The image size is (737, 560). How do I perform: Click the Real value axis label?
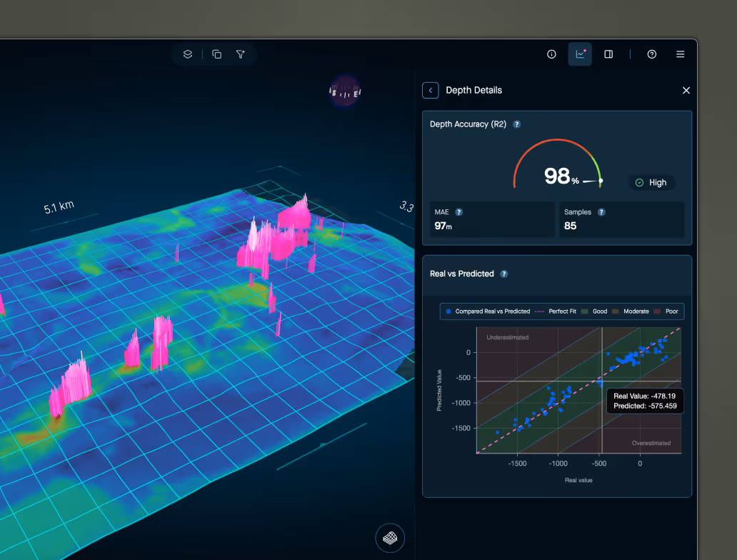[x=578, y=480]
